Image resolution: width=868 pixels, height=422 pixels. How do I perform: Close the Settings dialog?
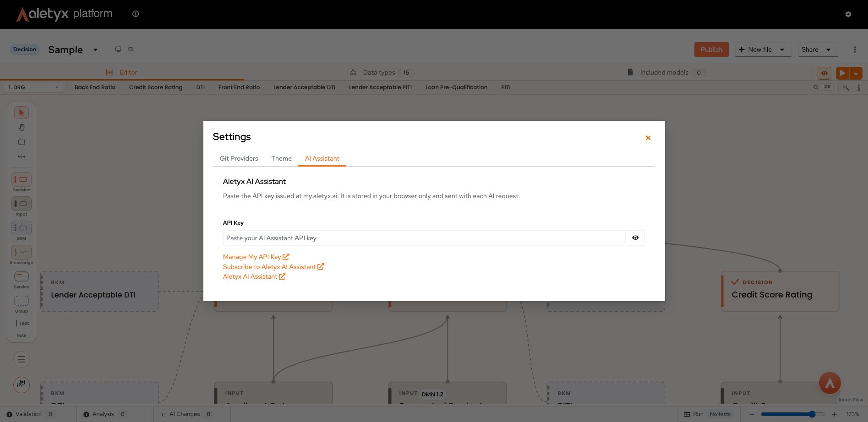pyautogui.click(x=648, y=138)
